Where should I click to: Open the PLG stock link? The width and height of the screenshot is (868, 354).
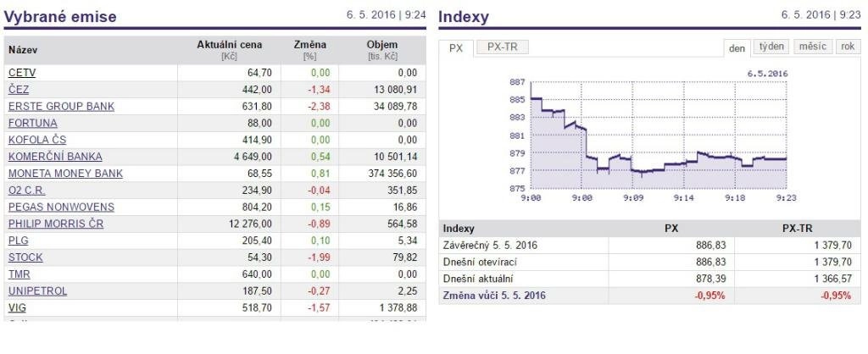(19, 241)
